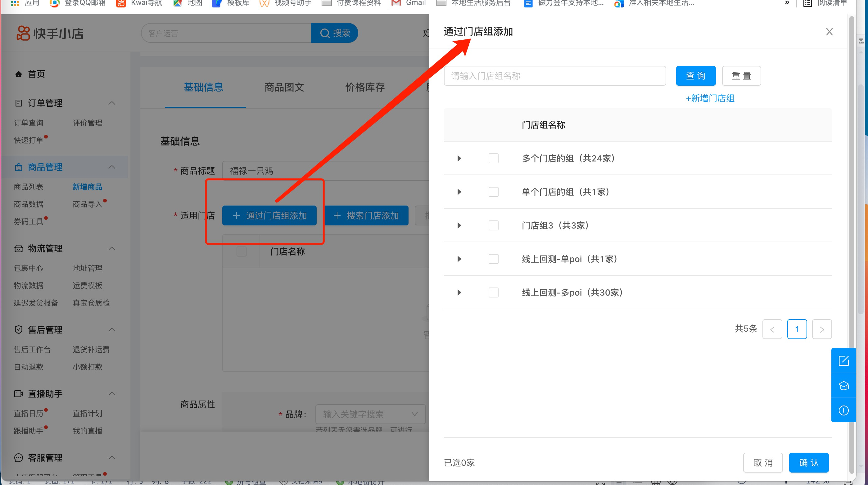The width and height of the screenshot is (868, 485).
Task: Open the 地图 bookmark
Action: point(188,3)
